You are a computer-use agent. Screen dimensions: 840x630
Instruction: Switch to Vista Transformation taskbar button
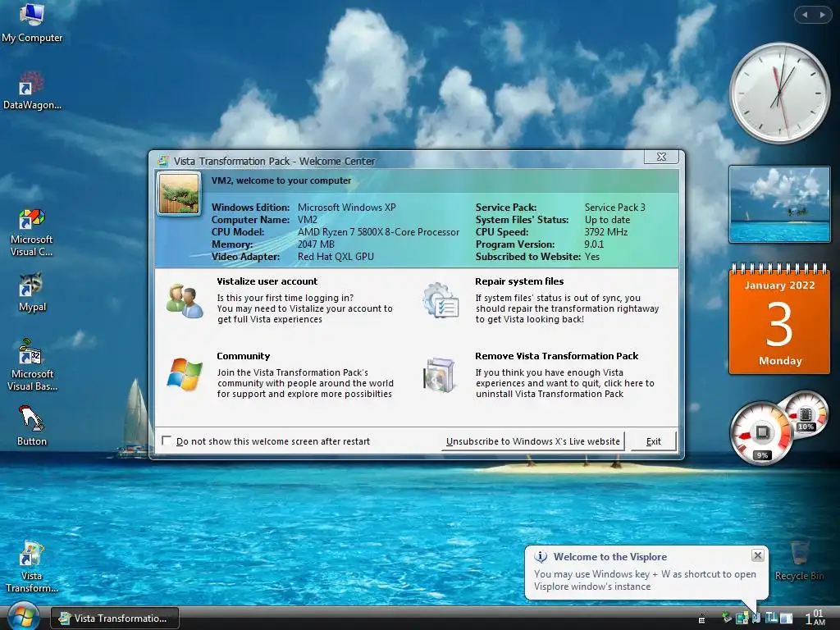coord(115,619)
